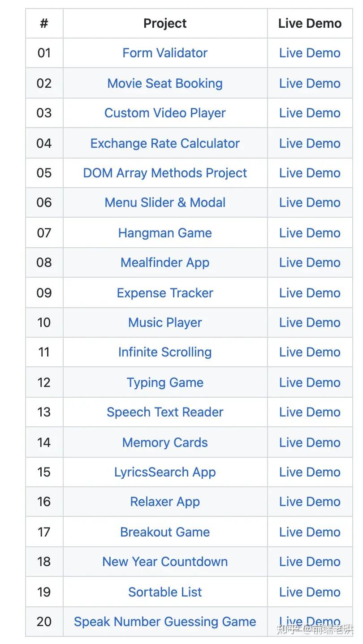The image size is (363, 644).
Task: Open the Mealfinder App project
Action: click(165, 262)
